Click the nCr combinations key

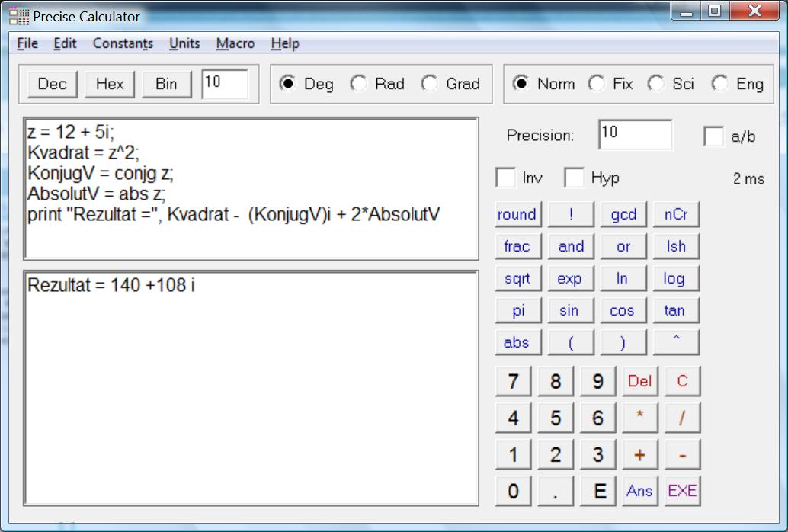675,215
